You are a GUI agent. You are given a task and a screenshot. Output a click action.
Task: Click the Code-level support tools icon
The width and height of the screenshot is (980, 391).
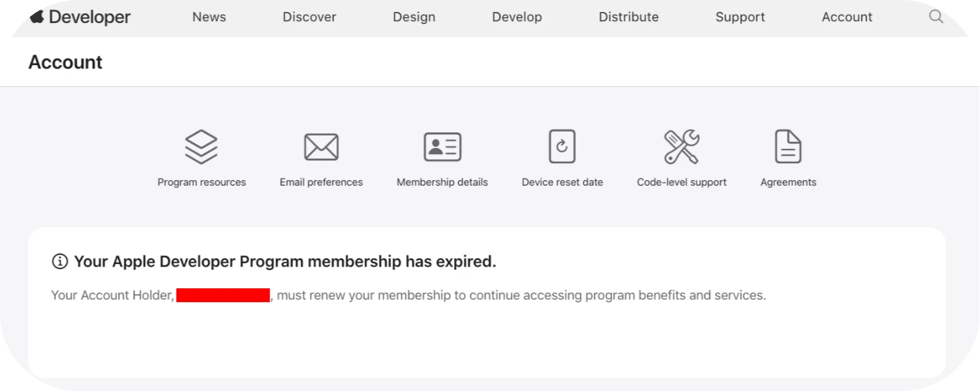click(x=681, y=146)
